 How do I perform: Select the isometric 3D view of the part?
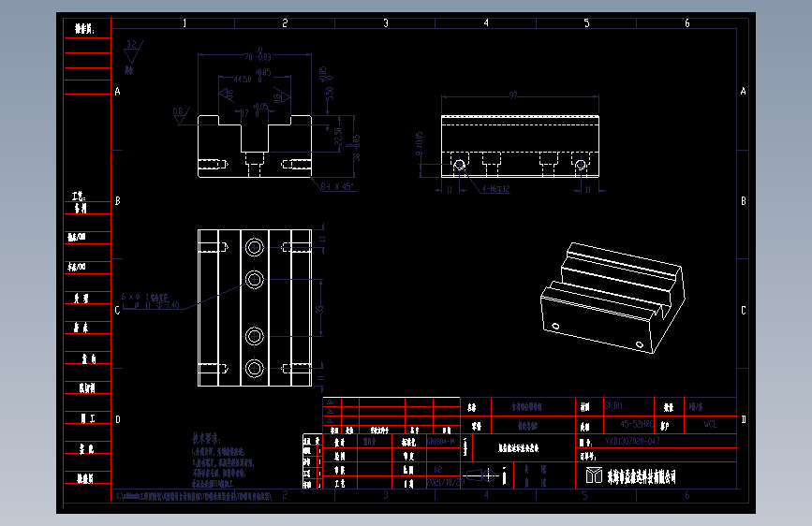[x=613, y=298]
